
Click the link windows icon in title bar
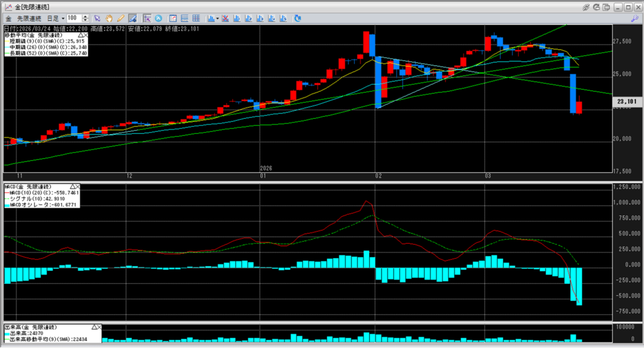point(586,6)
